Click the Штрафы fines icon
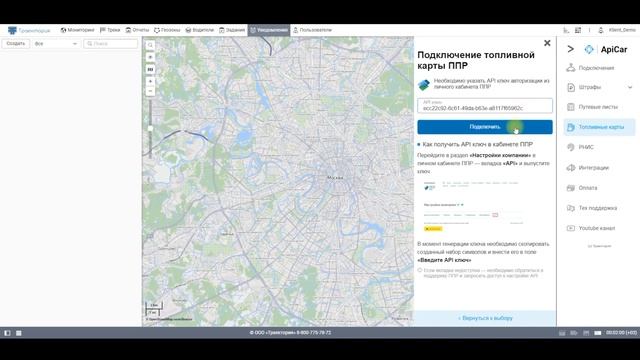This screenshot has height=360, width=640. coord(571,87)
